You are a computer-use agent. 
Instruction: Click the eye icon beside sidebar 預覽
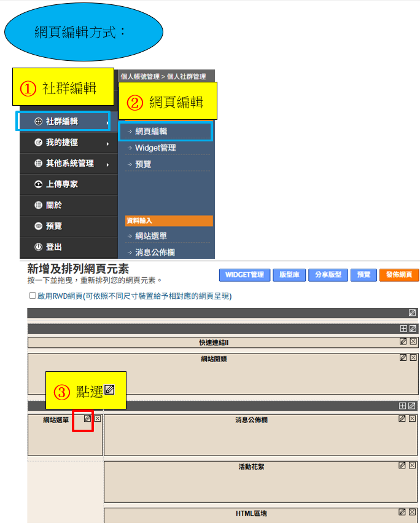coord(39,226)
